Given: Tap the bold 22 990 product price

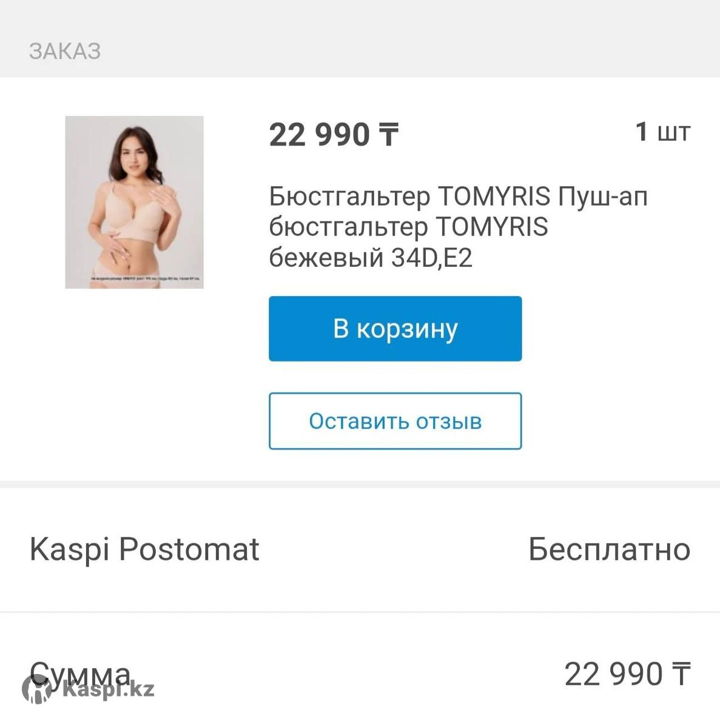Looking at the screenshot, I should pos(320,135).
